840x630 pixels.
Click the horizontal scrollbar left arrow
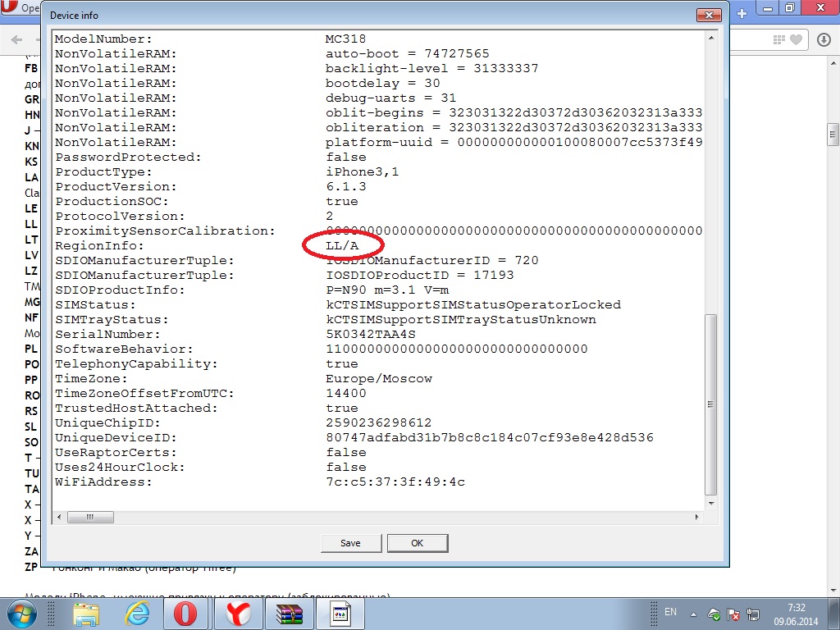click(59, 517)
